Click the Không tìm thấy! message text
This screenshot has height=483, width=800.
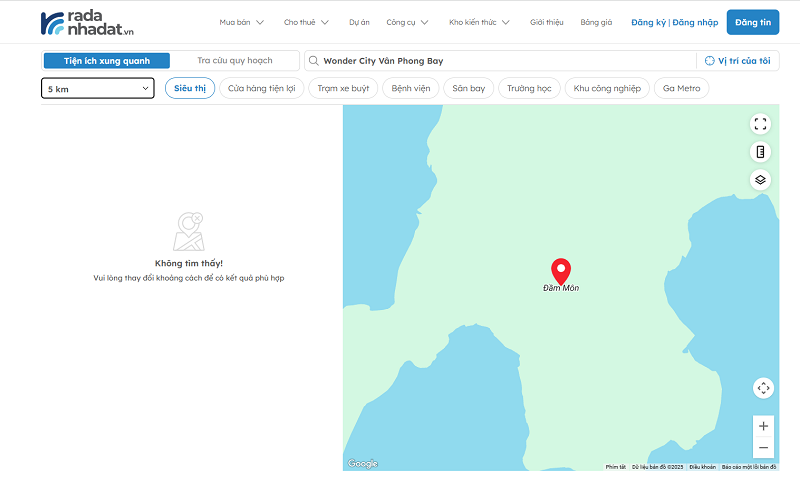tap(189, 263)
